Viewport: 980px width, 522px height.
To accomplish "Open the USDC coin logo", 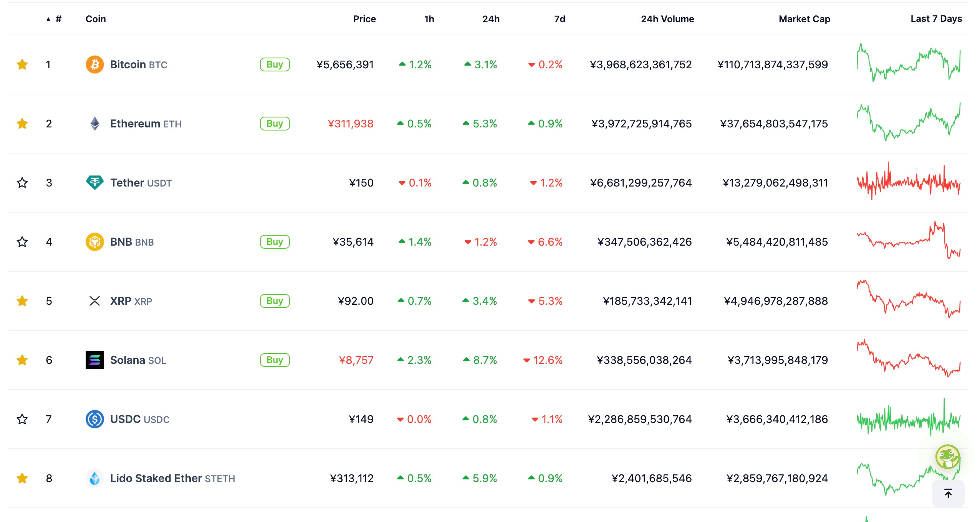I will coord(94,419).
